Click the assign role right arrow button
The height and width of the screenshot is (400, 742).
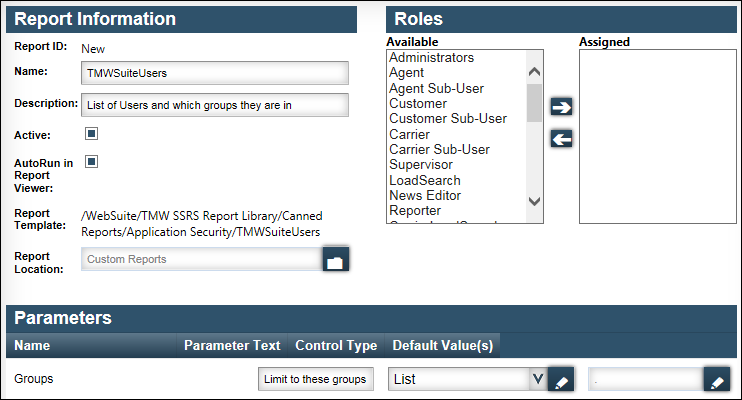[x=562, y=107]
